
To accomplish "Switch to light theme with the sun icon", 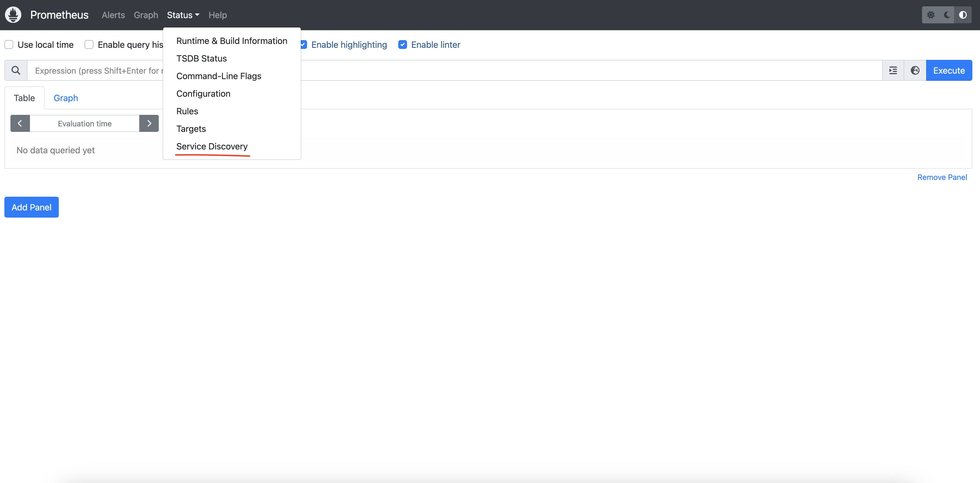I will pos(931,15).
